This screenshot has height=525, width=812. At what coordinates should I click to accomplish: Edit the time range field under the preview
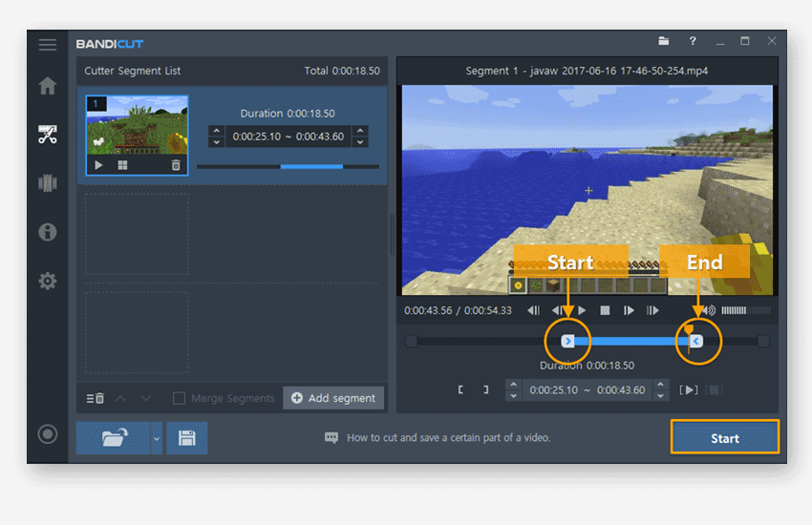tap(587, 390)
